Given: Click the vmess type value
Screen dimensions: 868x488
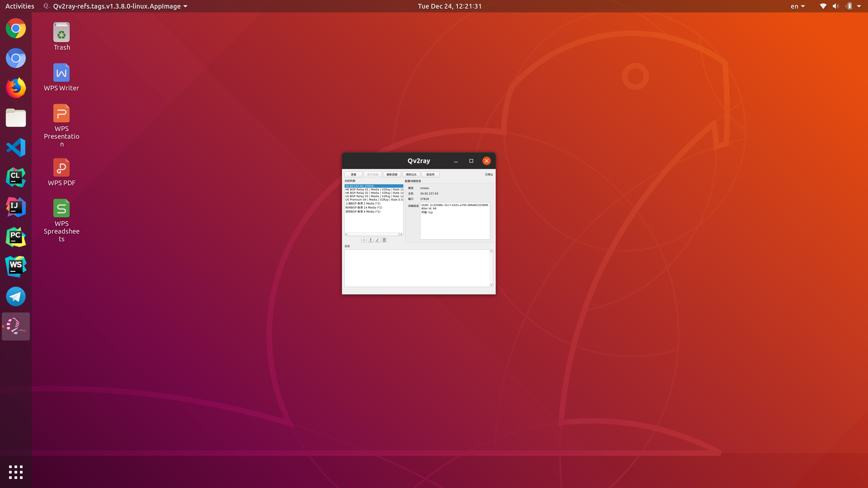Looking at the screenshot, I should tap(424, 188).
